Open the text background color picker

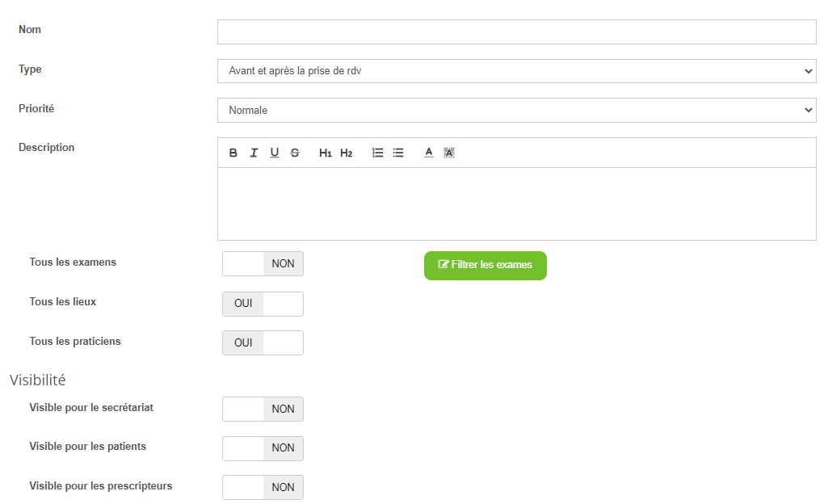tap(449, 153)
